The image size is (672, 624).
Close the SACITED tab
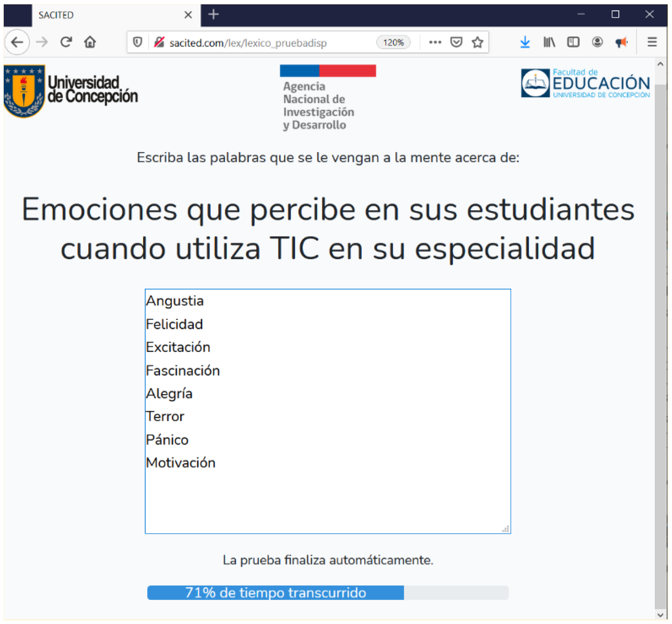(188, 15)
